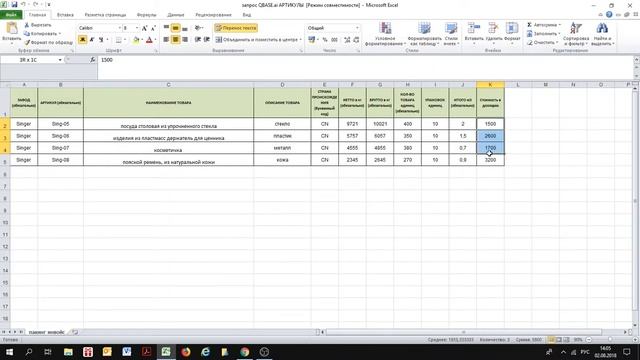The width and height of the screenshot is (640, 360).
Task: Toggle italic (К) formatting
Action: pyautogui.click(x=92, y=40)
